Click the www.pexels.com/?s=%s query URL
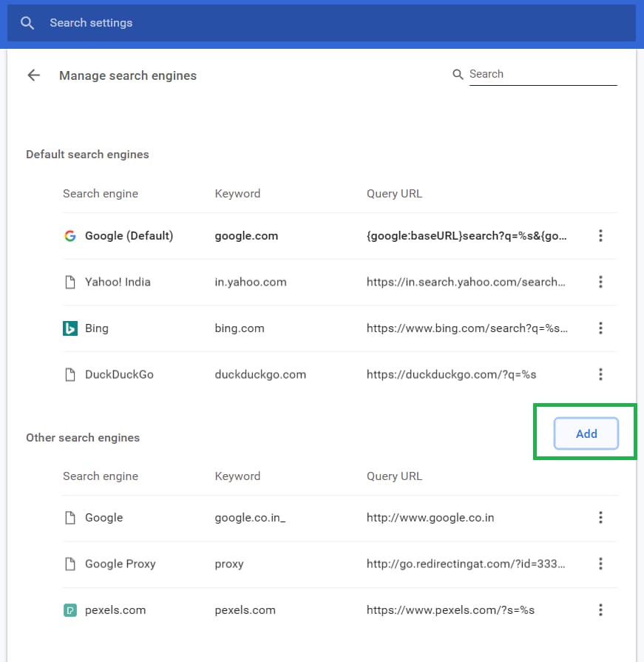This screenshot has height=662, width=644. click(x=450, y=610)
